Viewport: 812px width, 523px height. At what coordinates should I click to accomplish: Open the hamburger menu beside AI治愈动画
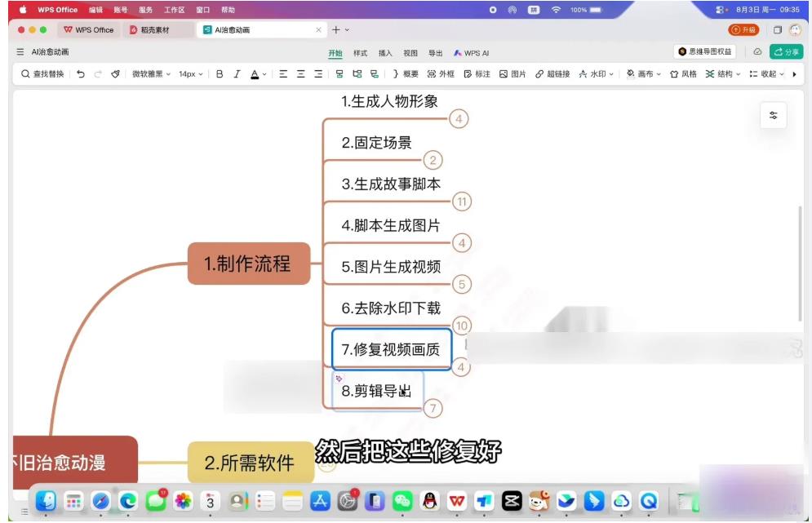(x=20, y=51)
